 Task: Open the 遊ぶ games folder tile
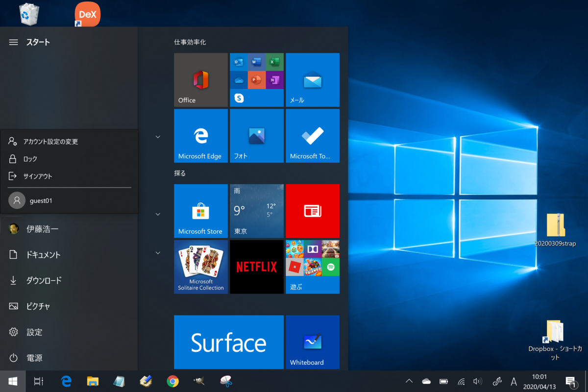point(313,267)
